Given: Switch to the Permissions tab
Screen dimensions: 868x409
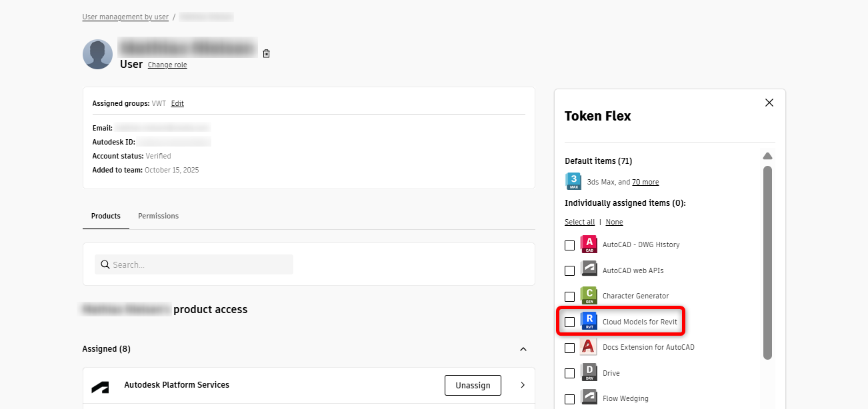Looking at the screenshot, I should tap(158, 216).
